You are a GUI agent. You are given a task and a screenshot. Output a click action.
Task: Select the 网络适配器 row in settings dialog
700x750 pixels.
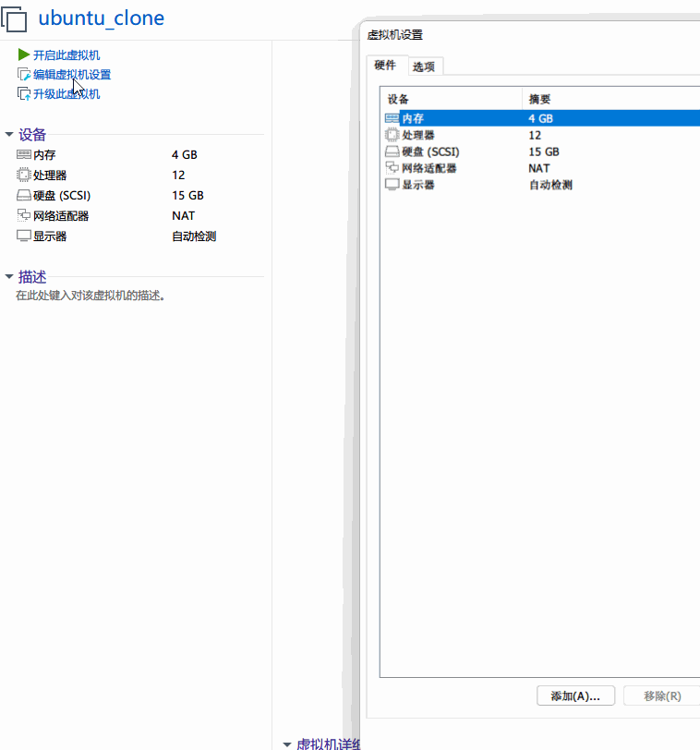(x=542, y=168)
